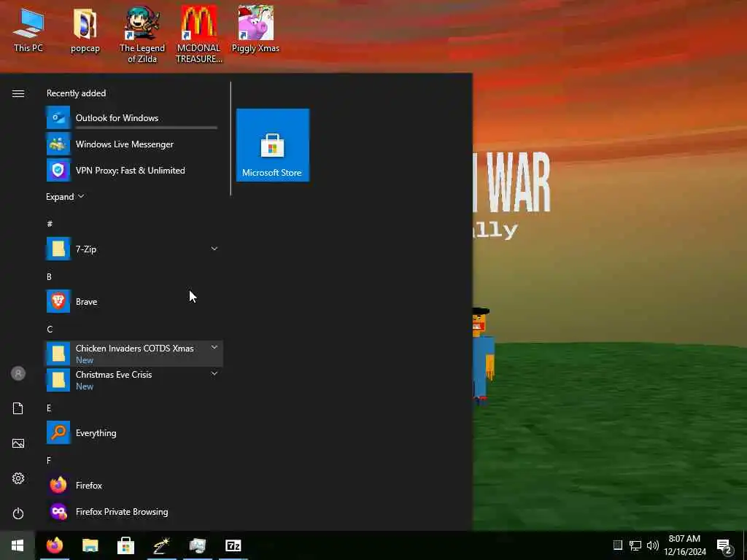This screenshot has height=560, width=747.
Task: Expand the Recently added list
Action: [x=65, y=197]
